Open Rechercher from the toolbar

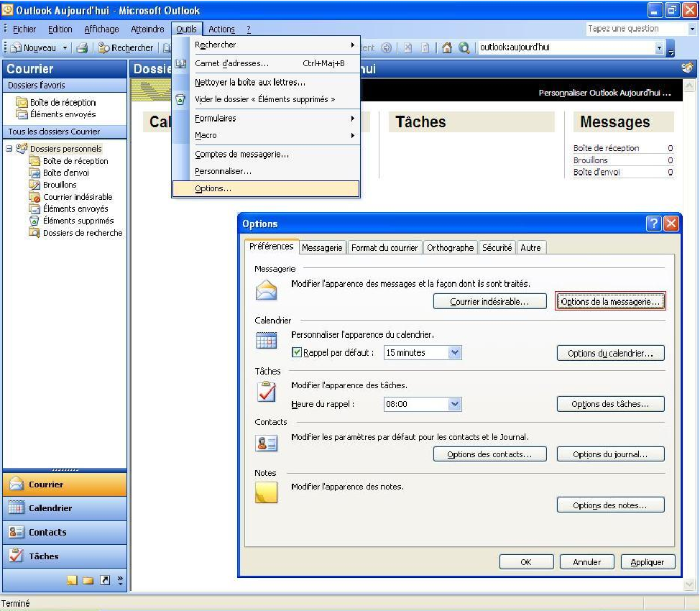[126, 47]
